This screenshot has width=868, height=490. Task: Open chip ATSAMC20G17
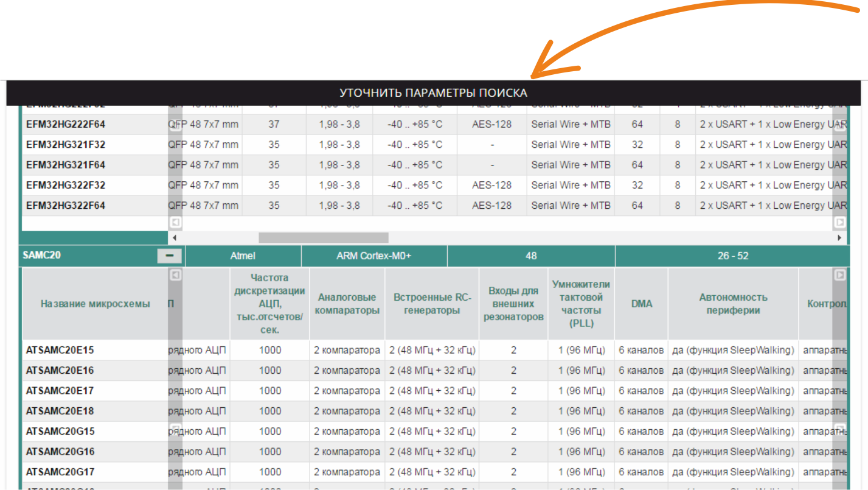click(x=60, y=472)
